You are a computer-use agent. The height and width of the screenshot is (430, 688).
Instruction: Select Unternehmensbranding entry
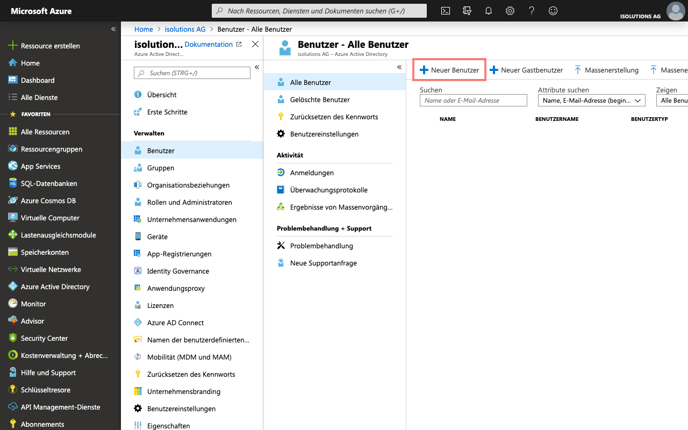pos(183,391)
